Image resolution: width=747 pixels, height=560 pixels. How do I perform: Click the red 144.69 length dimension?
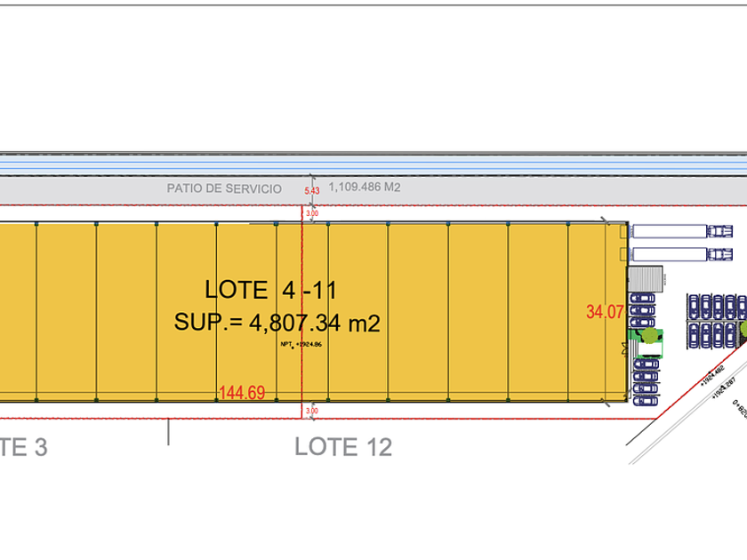242,392
